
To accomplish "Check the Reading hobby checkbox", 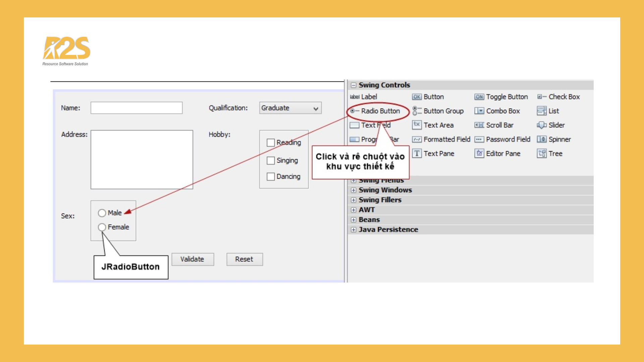I will pyautogui.click(x=271, y=142).
